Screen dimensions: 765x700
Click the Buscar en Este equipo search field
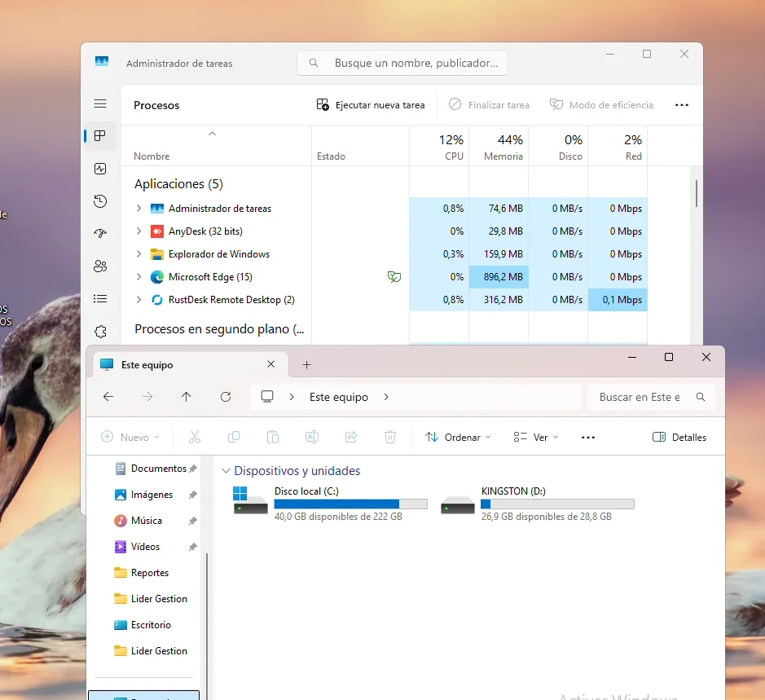coord(651,397)
